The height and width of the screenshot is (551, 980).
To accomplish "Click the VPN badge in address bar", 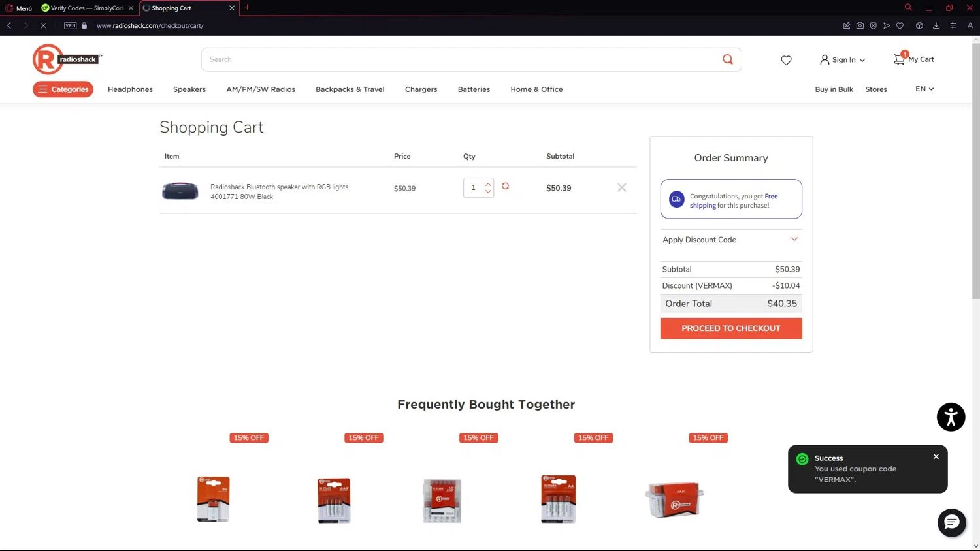I will 71,25.
